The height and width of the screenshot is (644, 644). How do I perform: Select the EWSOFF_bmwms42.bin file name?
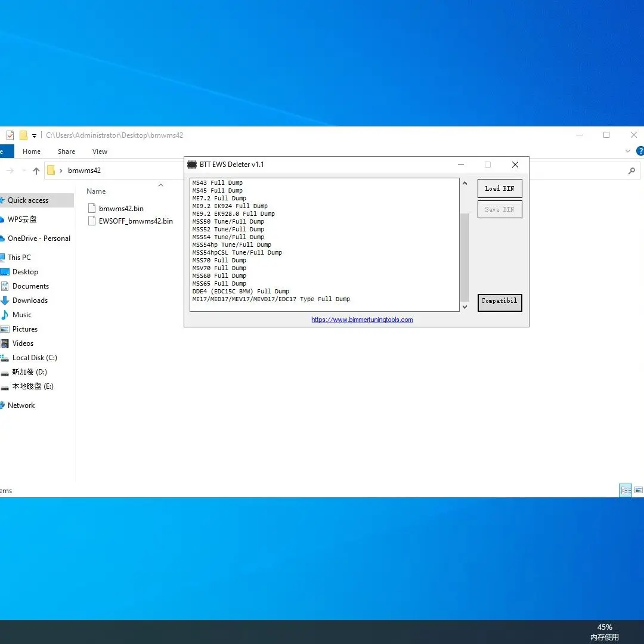(x=136, y=221)
